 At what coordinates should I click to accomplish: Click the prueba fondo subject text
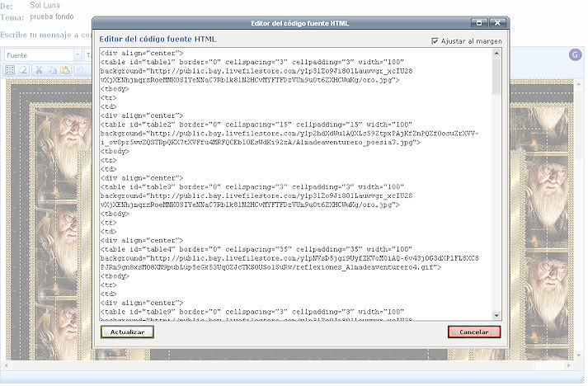pos(52,16)
